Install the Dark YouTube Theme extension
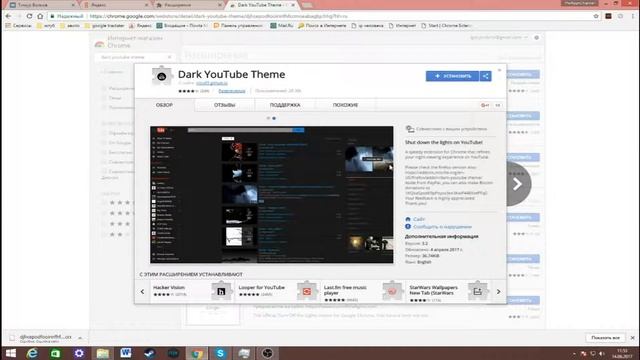This screenshot has width=640, height=360. pyautogui.click(x=452, y=76)
